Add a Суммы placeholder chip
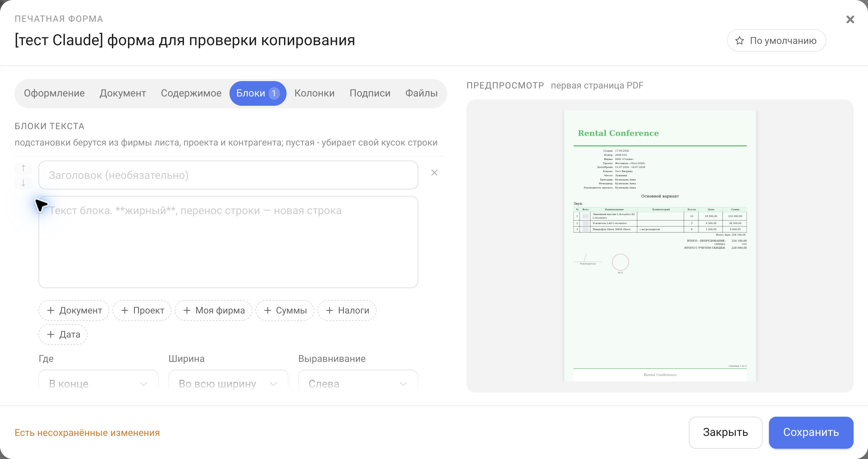Viewport: 868px width, 459px height. [285, 310]
